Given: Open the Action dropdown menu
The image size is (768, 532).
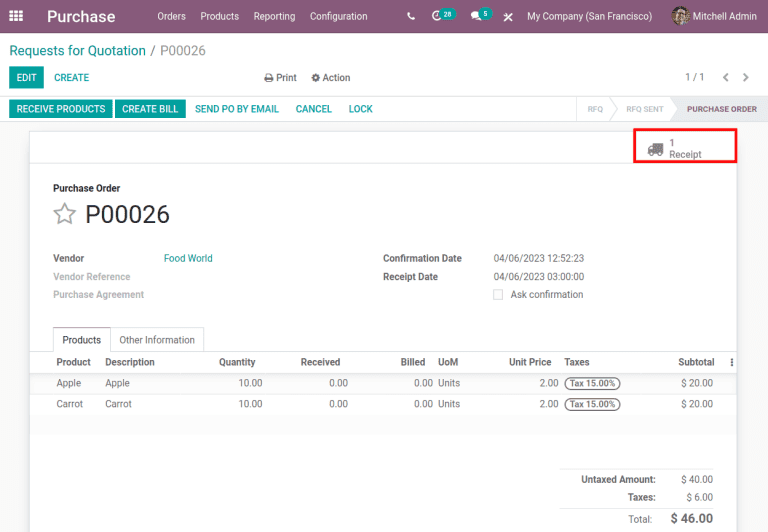Looking at the screenshot, I should coord(330,78).
